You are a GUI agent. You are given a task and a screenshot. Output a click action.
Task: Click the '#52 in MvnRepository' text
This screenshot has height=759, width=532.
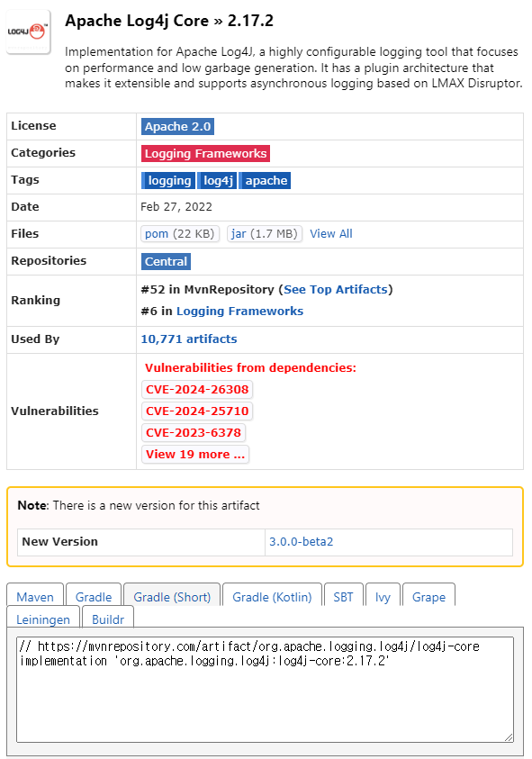coord(207,290)
